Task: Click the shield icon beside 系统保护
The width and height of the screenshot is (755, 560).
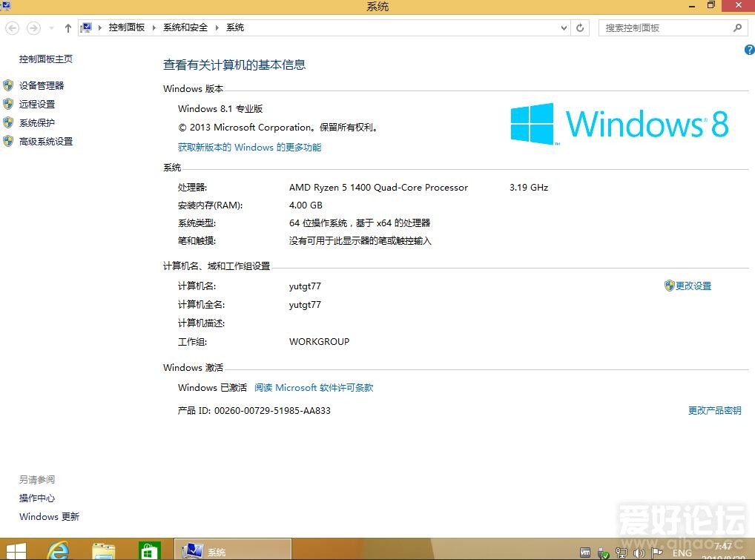Action: [8, 122]
